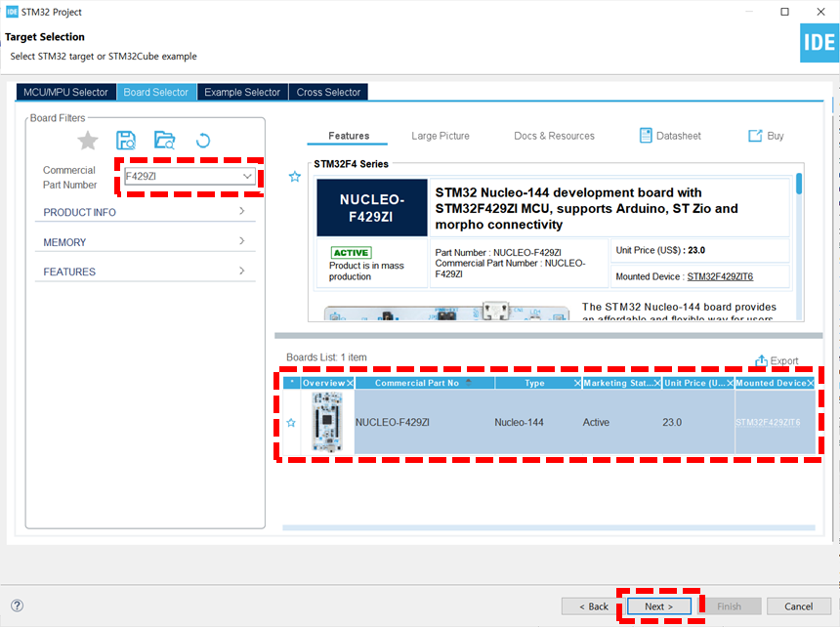Sort by the Commercial Part No column header
840x627 pixels.
[424, 383]
